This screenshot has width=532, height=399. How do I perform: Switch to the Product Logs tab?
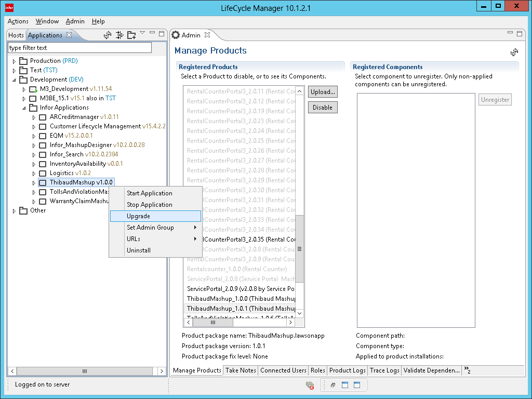[x=347, y=370]
